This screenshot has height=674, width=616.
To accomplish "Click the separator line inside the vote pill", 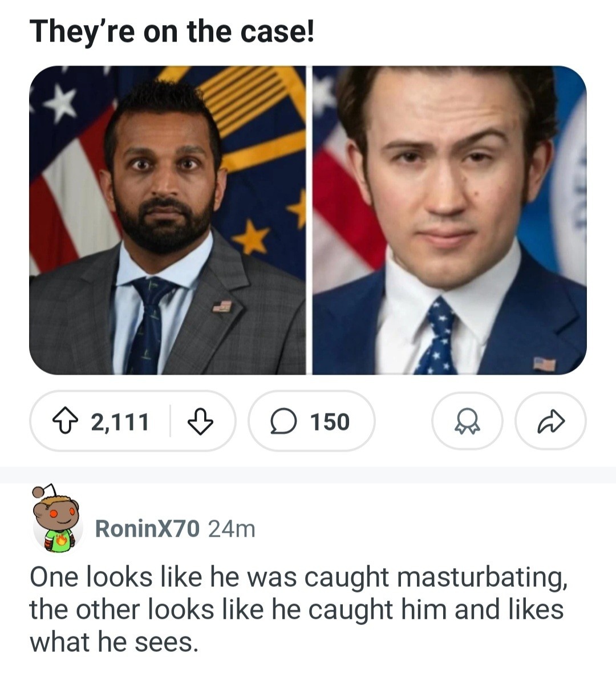I will click(171, 421).
